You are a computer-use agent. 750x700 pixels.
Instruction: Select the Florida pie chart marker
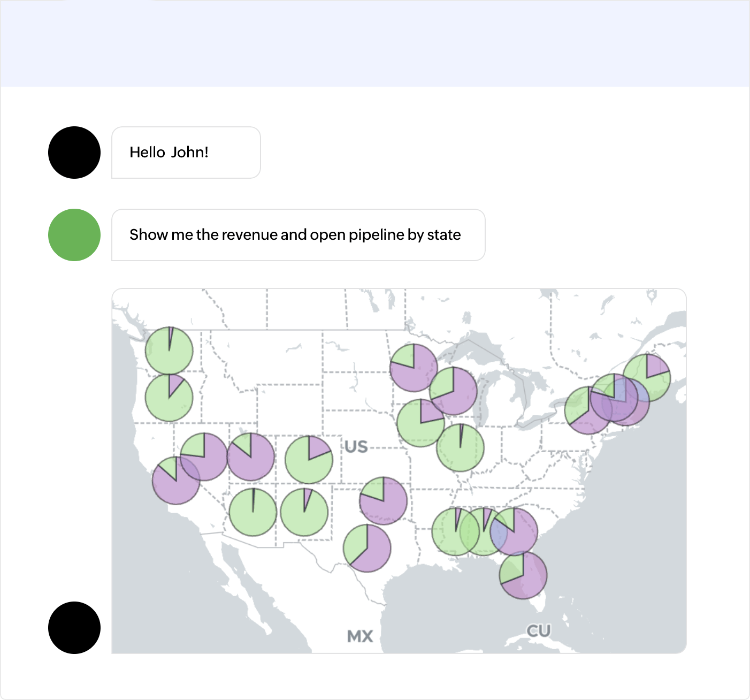[x=523, y=575]
